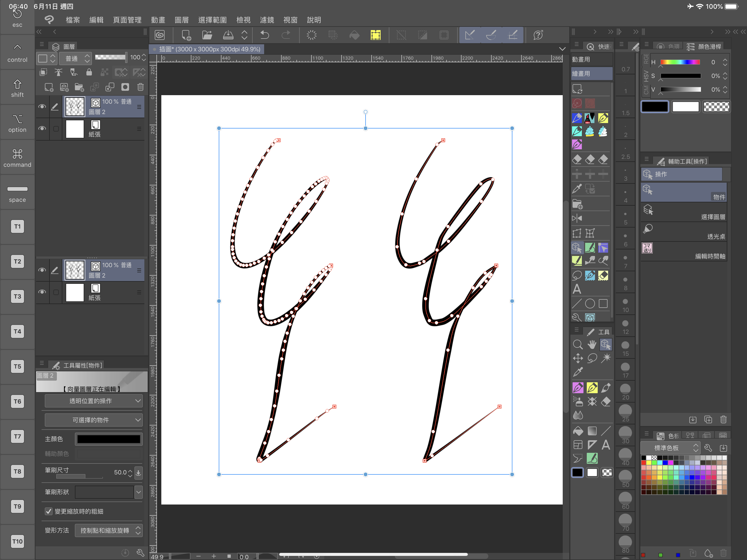Toggle the Lock layer icon

(89, 72)
